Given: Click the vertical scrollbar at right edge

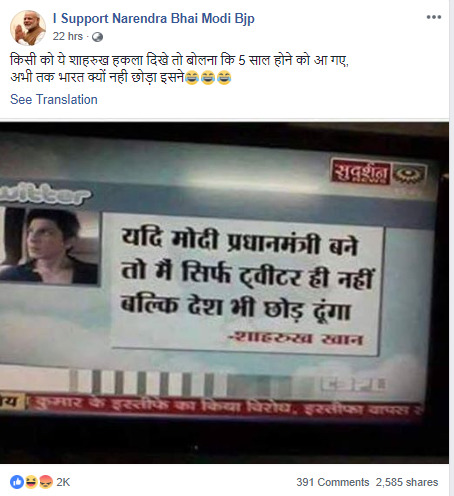Looking at the screenshot, I should pyautogui.click(x=452, y=248).
